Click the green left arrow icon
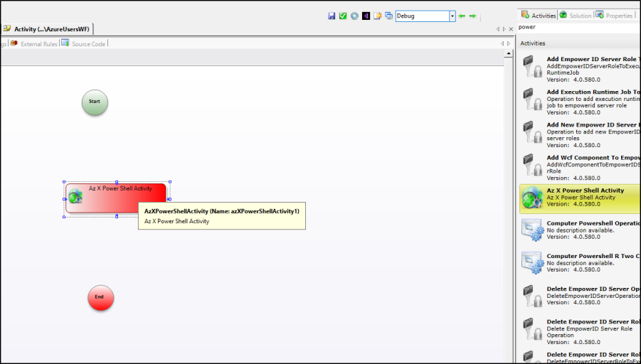 click(x=462, y=16)
